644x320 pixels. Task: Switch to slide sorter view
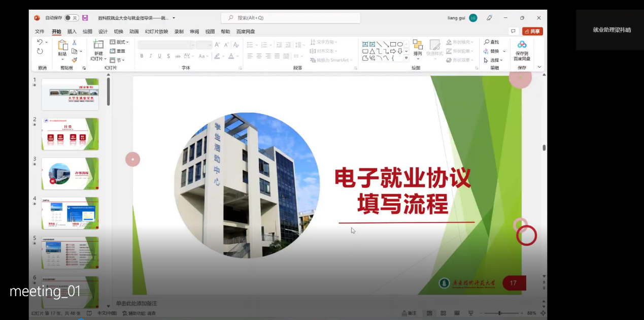443,313
